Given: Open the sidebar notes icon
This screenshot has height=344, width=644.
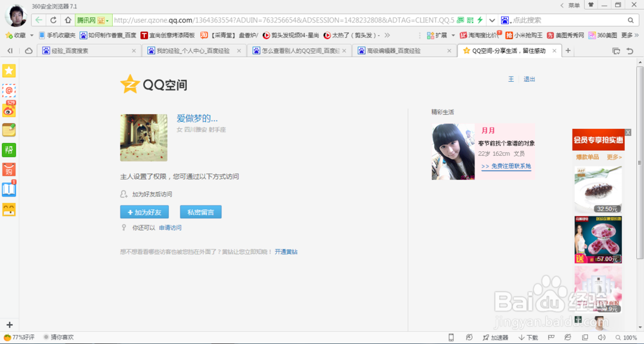Looking at the screenshot, I should [9, 130].
